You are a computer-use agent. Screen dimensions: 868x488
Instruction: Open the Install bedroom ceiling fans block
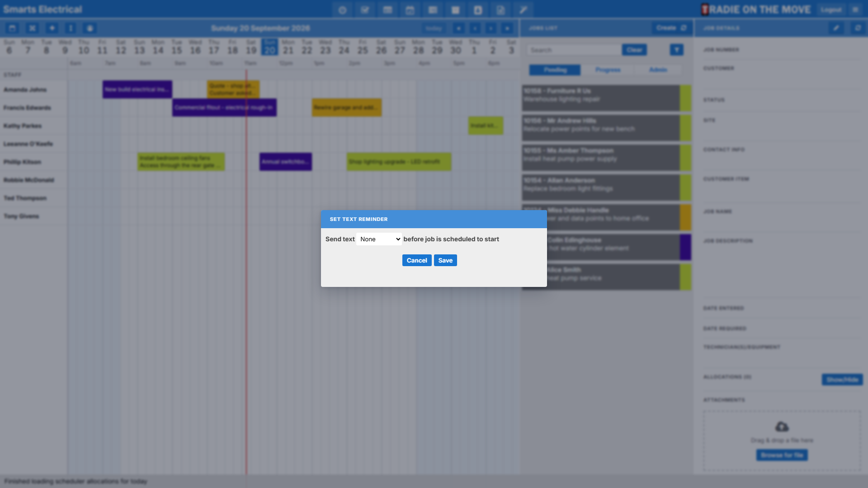(x=181, y=162)
